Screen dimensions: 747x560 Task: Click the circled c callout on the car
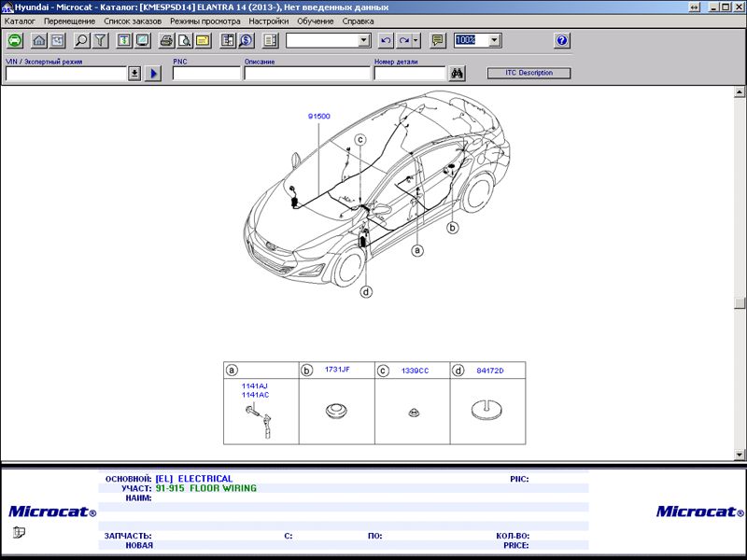coord(360,139)
